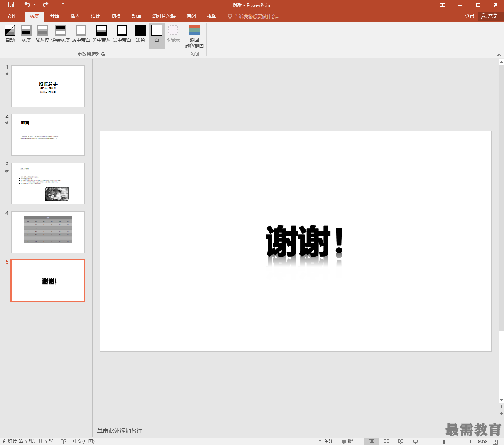Click 登录 to sign in
The image size is (504, 445).
(470, 16)
